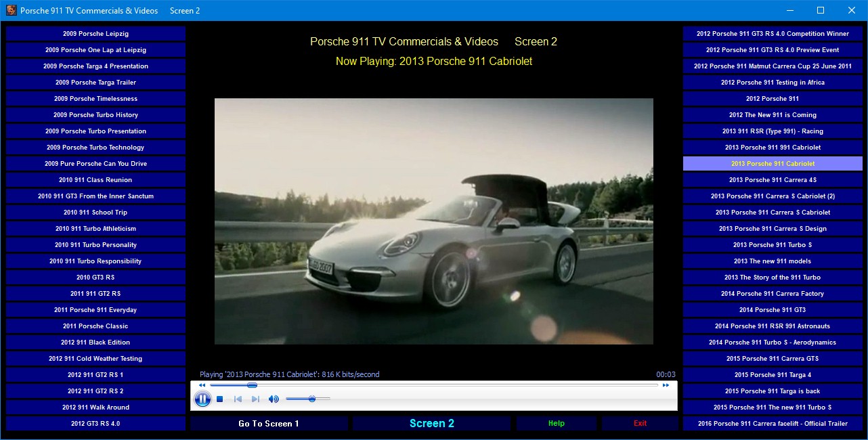Skip to next track
Viewport: 868px width, 440px height.
(255, 399)
